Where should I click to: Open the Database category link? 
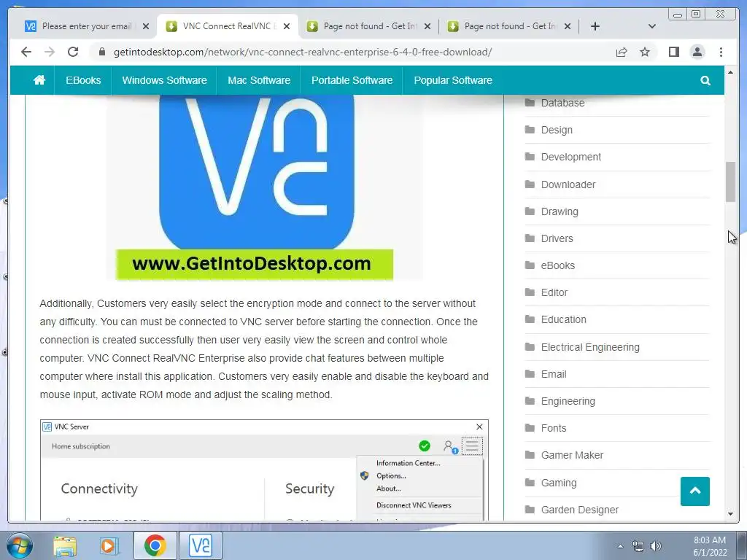pyautogui.click(x=562, y=103)
